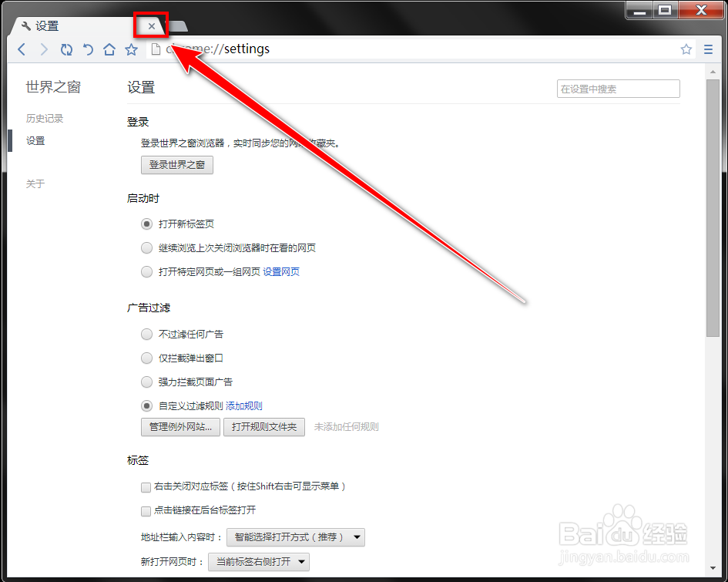Select 自定义过滤规则 option

coord(146,406)
